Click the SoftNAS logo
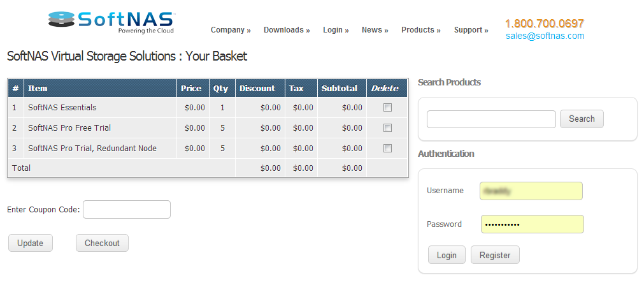This screenshot has height=285, width=644. pyautogui.click(x=111, y=22)
